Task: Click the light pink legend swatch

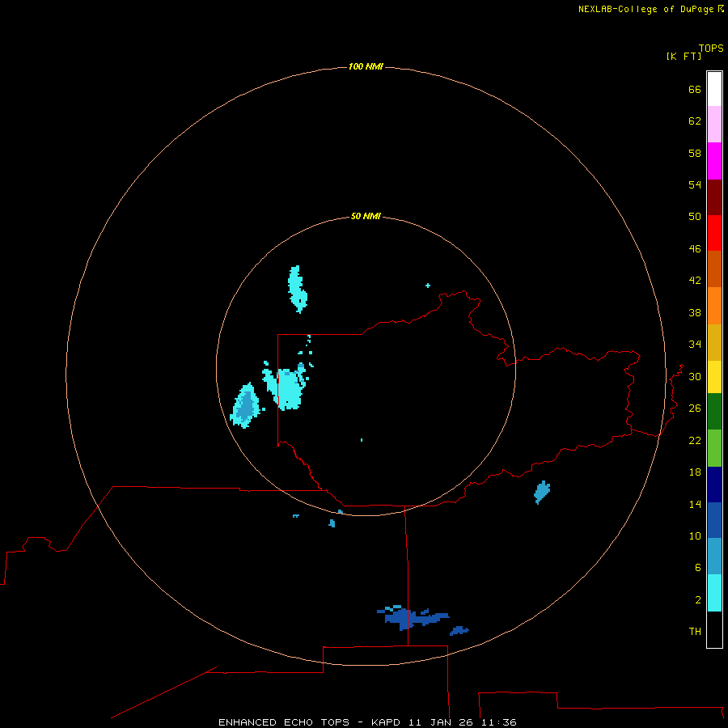Action: [x=714, y=124]
